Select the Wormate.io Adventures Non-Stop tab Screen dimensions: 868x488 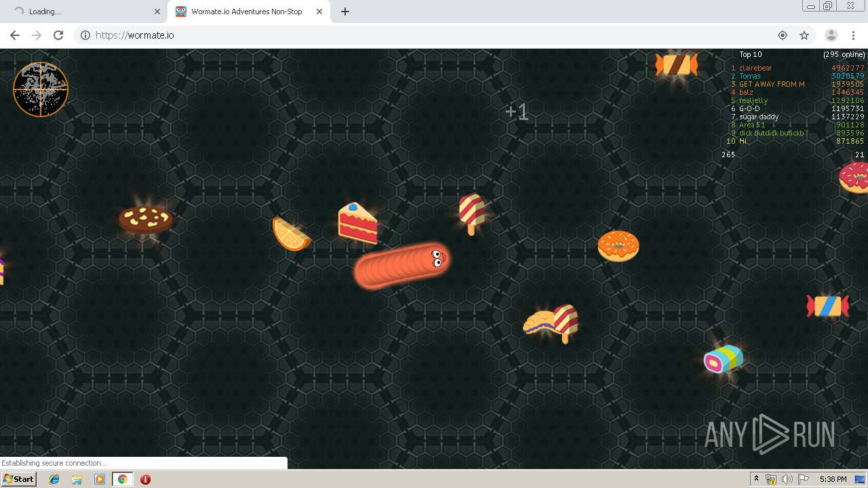point(249,12)
